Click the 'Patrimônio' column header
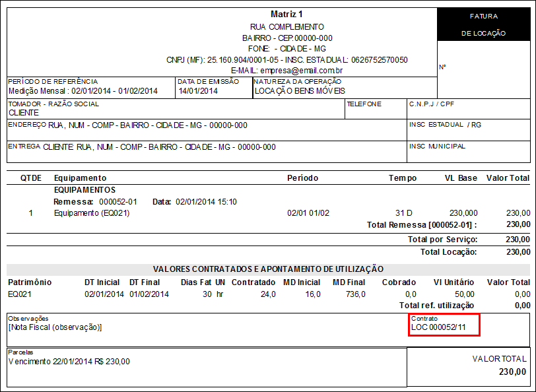This screenshot has height=392, width=536. (x=30, y=282)
